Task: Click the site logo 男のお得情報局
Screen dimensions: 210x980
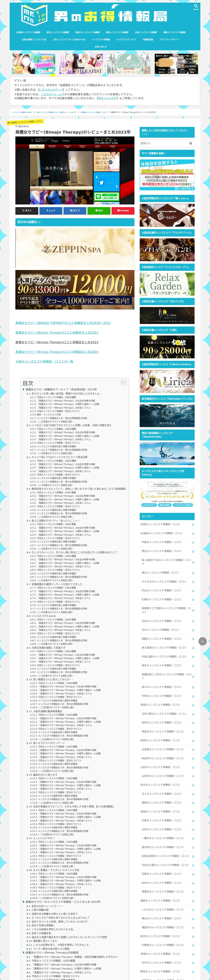Action: click(x=95, y=15)
